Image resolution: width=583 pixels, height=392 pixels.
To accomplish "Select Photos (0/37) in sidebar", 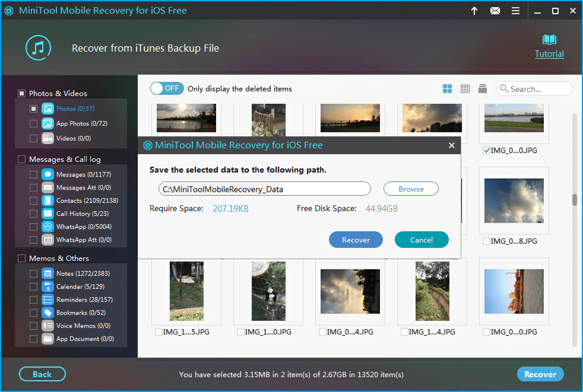I will (75, 109).
